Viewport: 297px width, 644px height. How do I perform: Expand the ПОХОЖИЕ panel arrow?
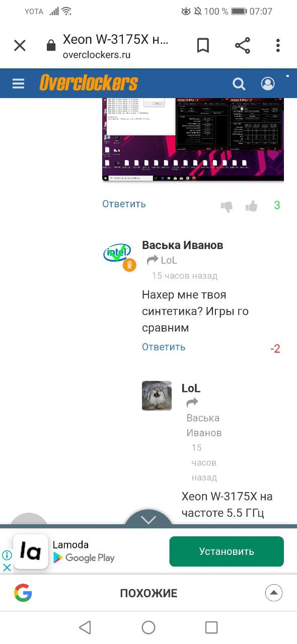(x=273, y=593)
